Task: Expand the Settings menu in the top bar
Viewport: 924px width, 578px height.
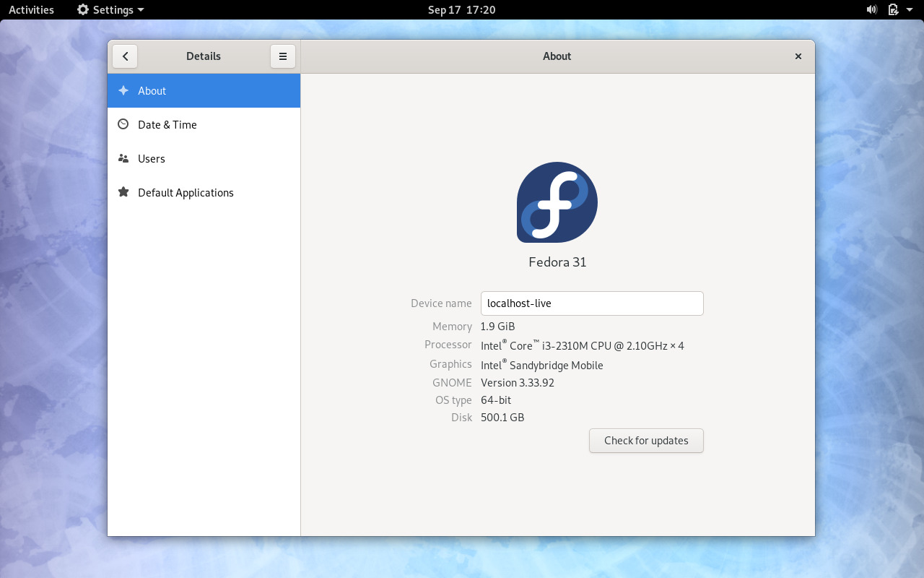Action: tap(110, 9)
